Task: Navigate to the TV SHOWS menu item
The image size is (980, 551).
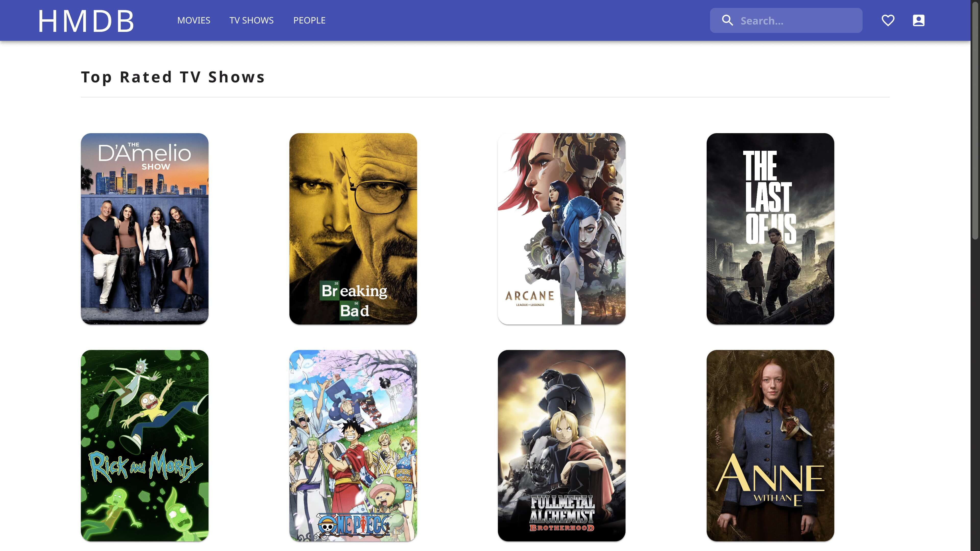Action: (252, 20)
